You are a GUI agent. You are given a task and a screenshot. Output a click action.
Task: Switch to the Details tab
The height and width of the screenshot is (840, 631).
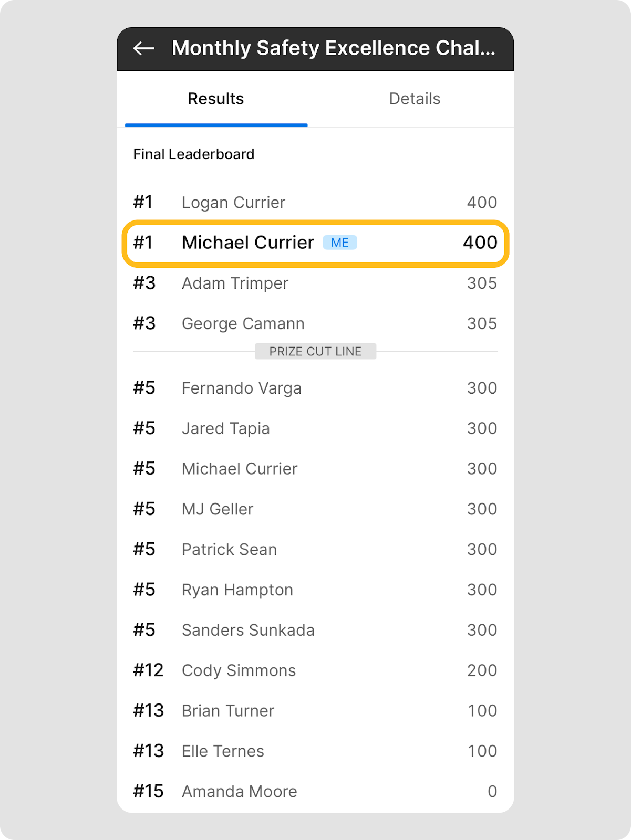pyautogui.click(x=415, y=99)
